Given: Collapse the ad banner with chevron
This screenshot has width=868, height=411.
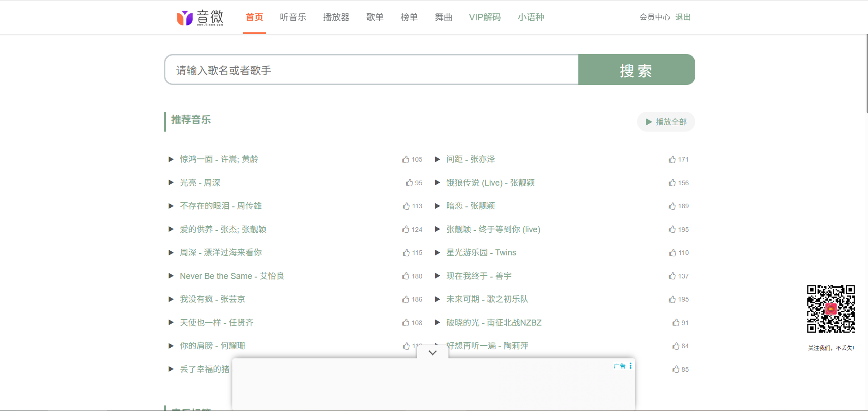Looking at the screenshot, I should point(432,352).
